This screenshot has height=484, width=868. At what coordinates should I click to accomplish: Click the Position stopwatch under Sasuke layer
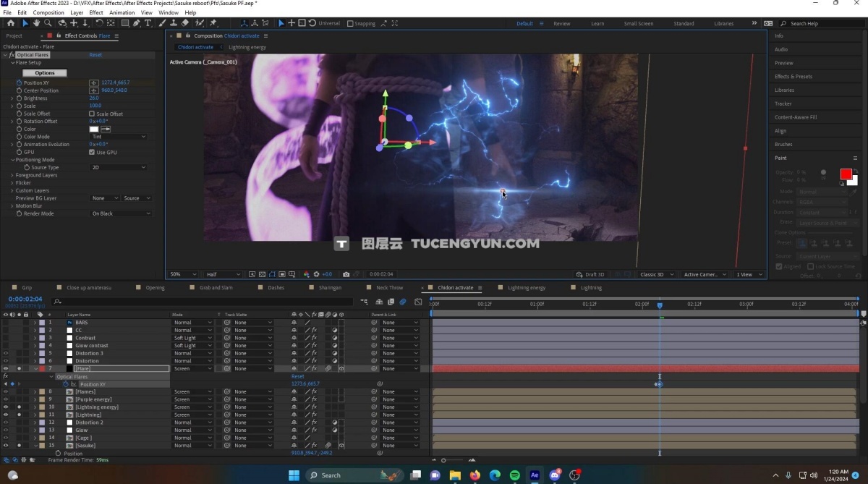click(x=58, y=454)
